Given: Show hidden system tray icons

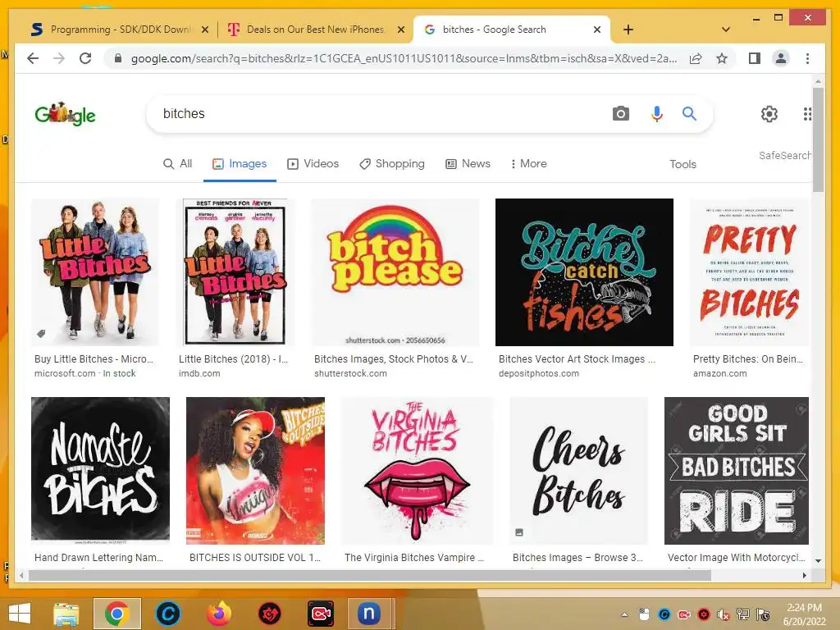Looking at the screenshot, I should tap(624, 614).
